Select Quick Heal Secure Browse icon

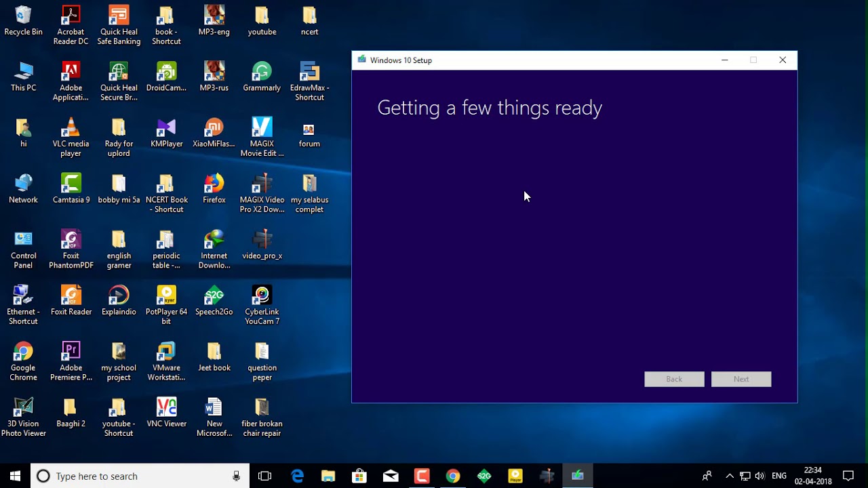[119, 81]
